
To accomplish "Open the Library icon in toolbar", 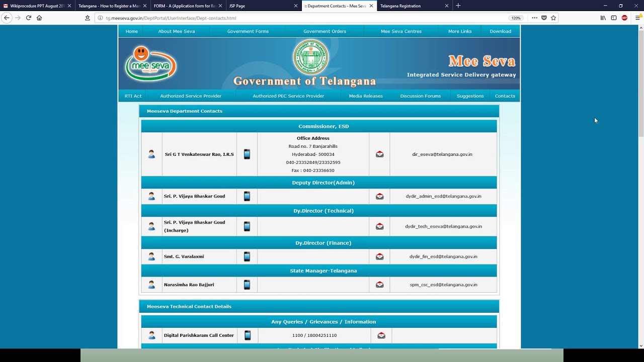I will (x=603, y=18).
